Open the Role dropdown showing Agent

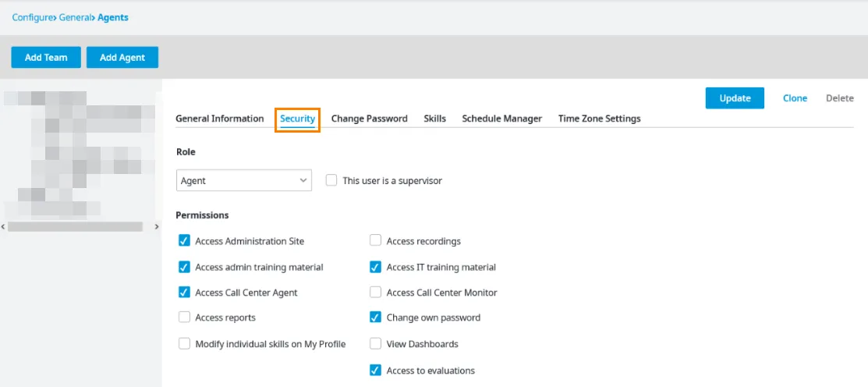click(x=244, y=180)
